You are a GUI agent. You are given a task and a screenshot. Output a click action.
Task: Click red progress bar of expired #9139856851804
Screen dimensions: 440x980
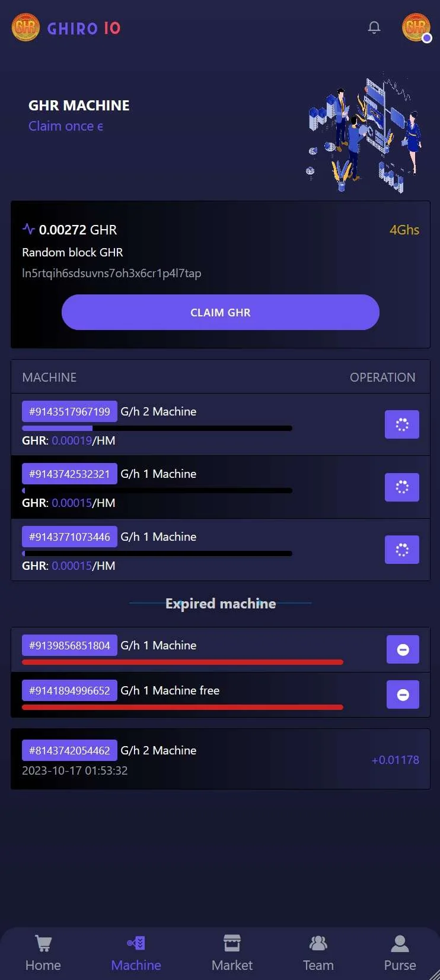[x=183, y=662]
